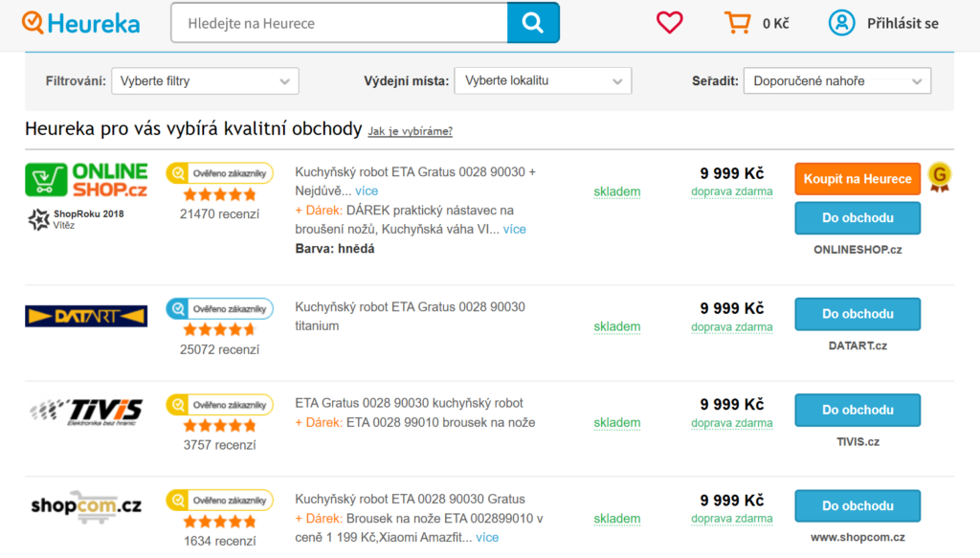
Task: Open the shopcom.cz shop logo
Action: click(x=86, y=506)
